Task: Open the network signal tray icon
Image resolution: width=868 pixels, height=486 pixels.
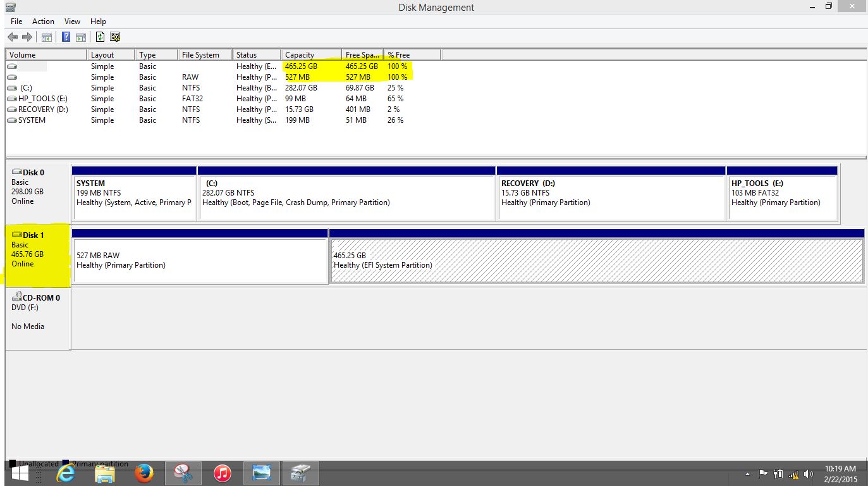Action: pos(794,474)
